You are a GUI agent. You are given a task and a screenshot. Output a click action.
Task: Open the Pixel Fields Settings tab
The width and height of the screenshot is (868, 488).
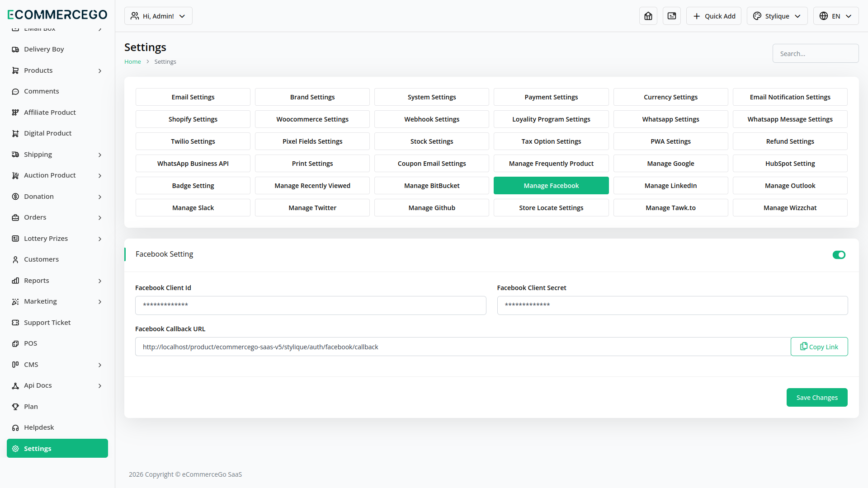[x=312, y=141]
